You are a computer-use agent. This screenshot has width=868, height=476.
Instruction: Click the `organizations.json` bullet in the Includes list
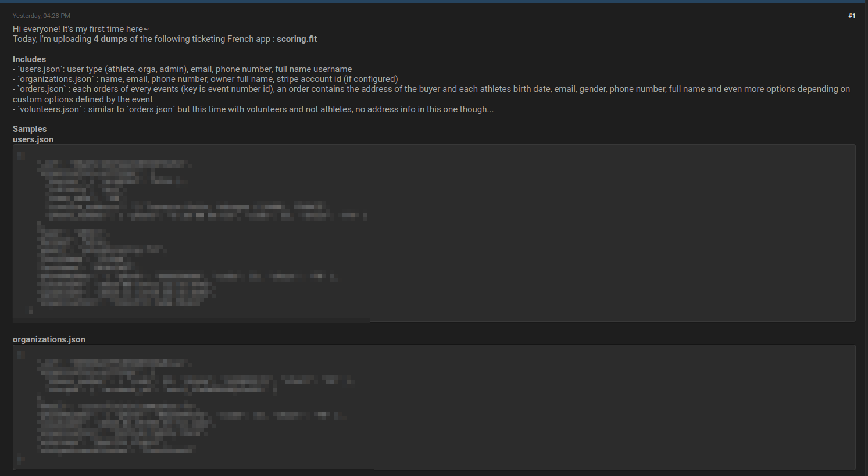[x=205, y=79]
